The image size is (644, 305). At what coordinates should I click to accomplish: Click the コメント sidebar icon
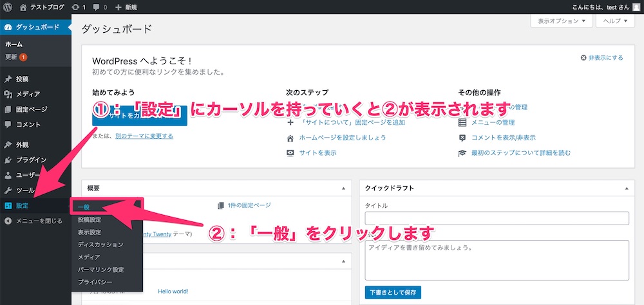click(8, 124)
